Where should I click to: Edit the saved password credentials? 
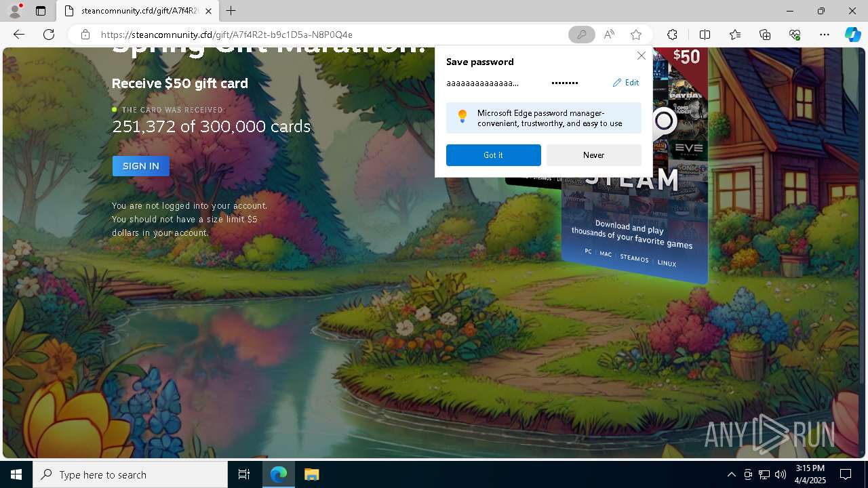(x=626, y=83)
